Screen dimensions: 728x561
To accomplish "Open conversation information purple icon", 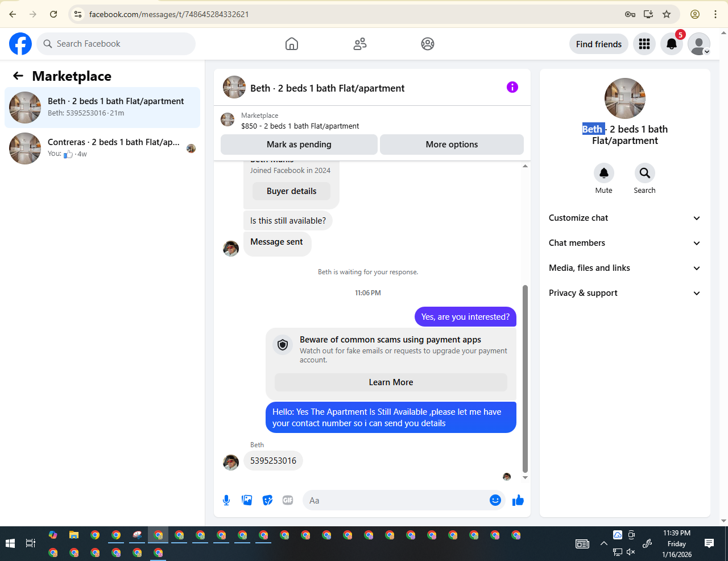I will [512, 87].
